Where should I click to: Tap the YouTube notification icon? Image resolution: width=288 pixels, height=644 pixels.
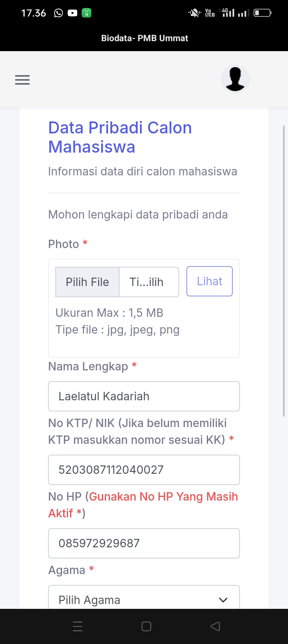pyautogui.click(x=72, y=13)
